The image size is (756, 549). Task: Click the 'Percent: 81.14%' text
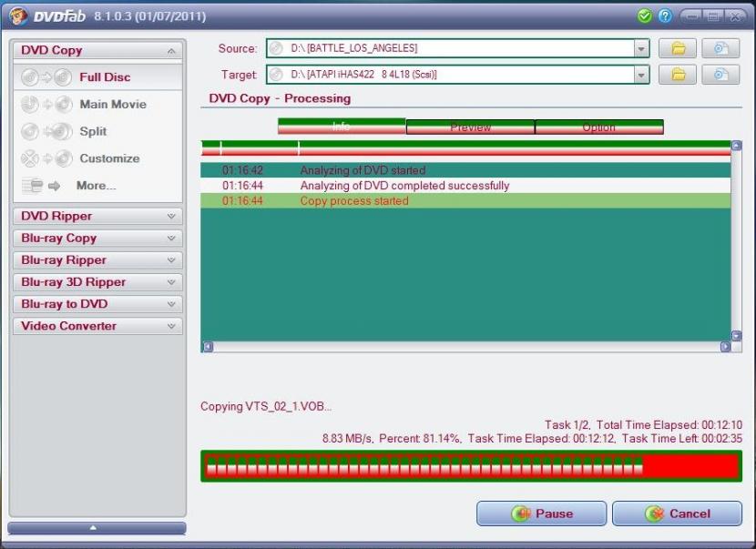tap(420, 438)
